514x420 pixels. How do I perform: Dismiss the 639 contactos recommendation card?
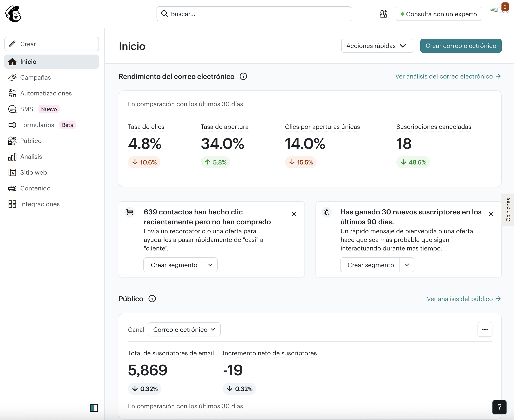pos(294,214)
